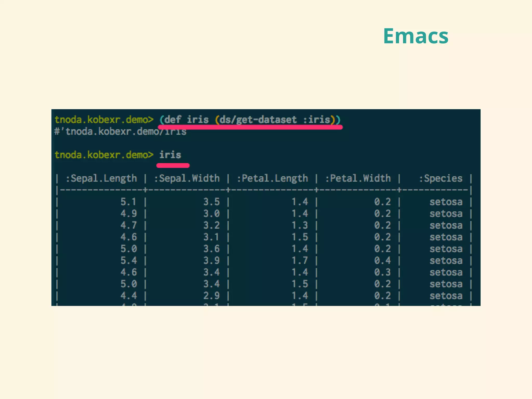Image resolution: width=532 pixels, height=399 pixels.
Task: Click Sepal.Length value 5.4
Action: pyautogui.click(x=129, y=261)
